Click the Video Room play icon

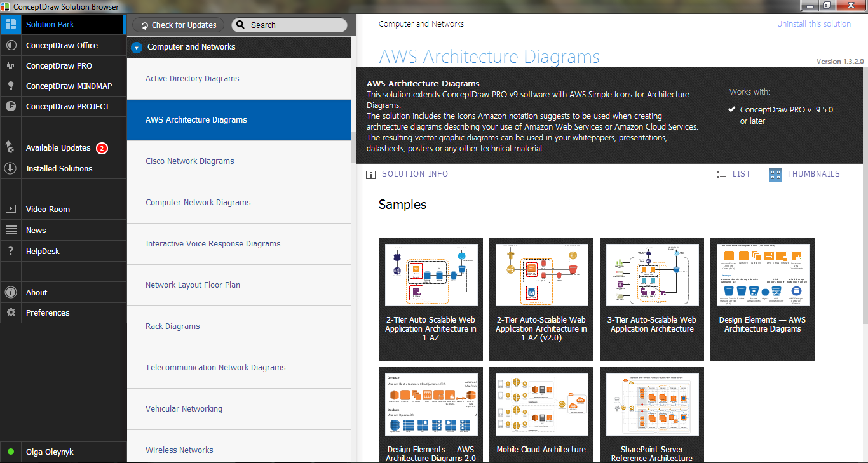click(11, 209)
